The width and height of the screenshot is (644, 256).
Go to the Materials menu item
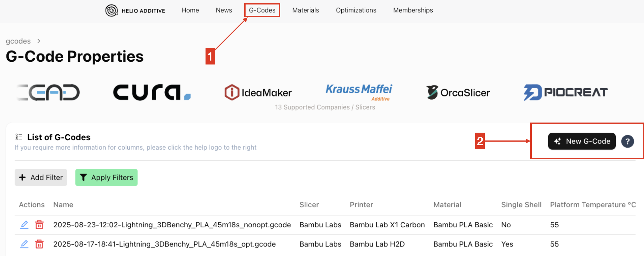click(x=305, y=10)
